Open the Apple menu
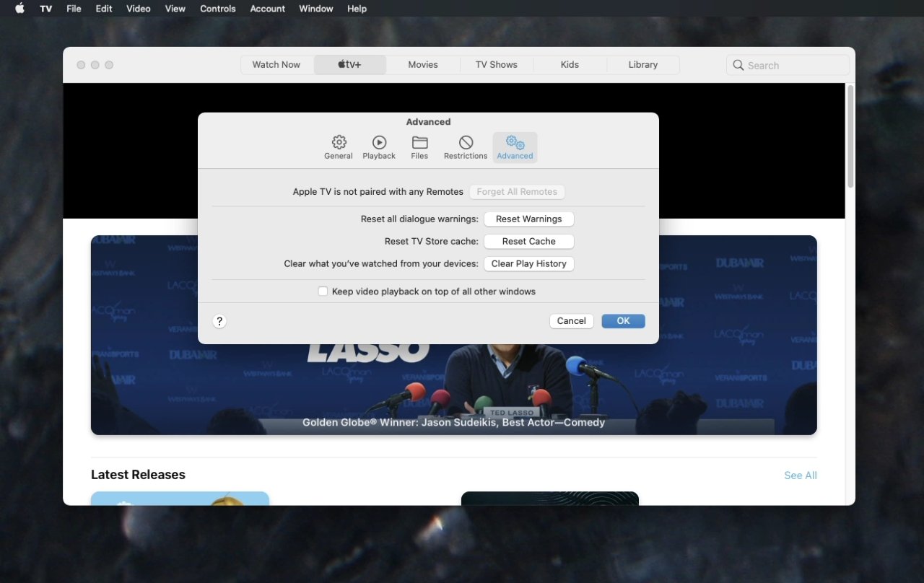924x583 pixels. pyautogui.click(x=19, y=9)
